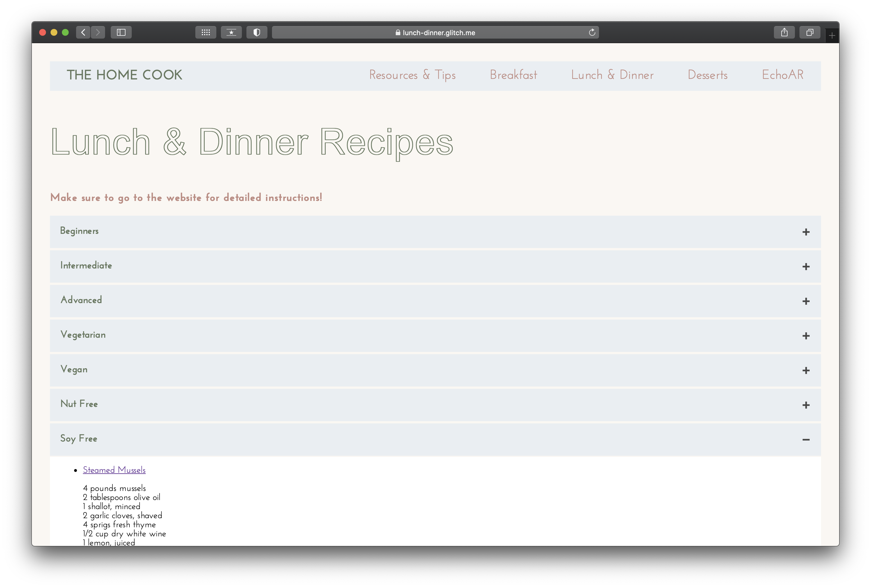
Task: Toggle the Safari sidebar icon
Action: (x=121, y=32)
